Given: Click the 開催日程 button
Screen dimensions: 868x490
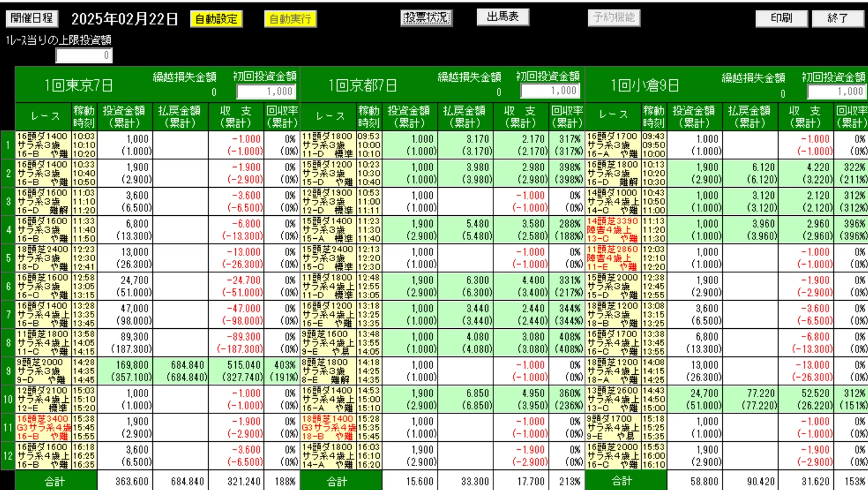Looking at the screenshot, I should point(32,18).
